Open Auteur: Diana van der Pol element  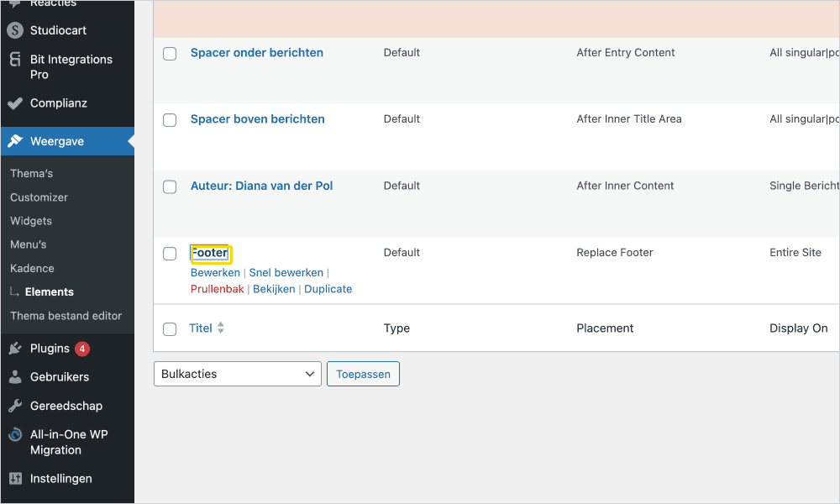[262, 186]
